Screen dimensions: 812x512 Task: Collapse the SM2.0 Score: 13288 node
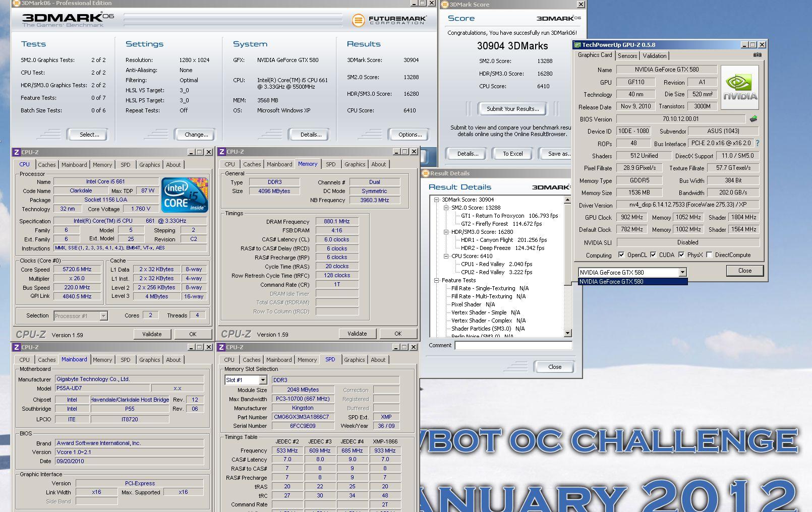pos(446,208)
